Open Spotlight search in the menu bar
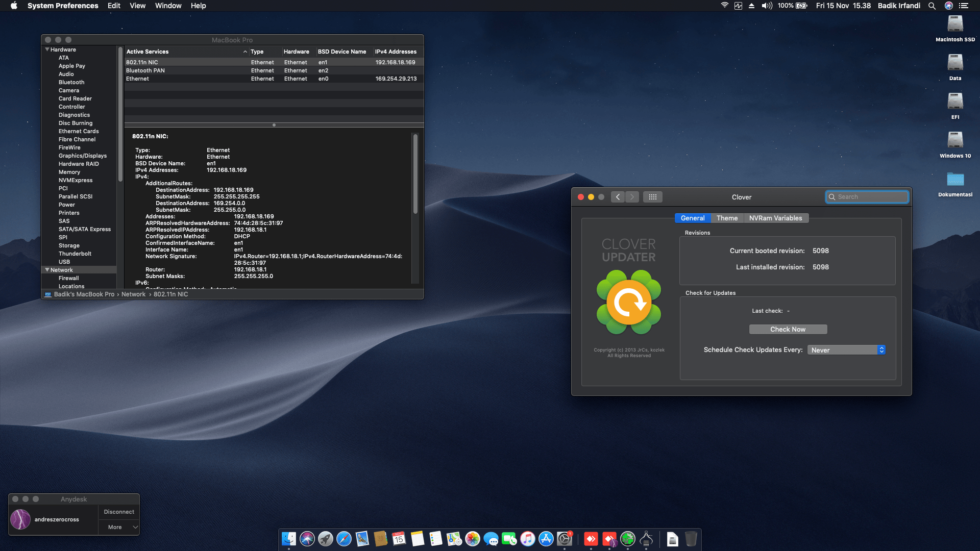The height and width of the screenshot is (551, 980). [932, 6]
